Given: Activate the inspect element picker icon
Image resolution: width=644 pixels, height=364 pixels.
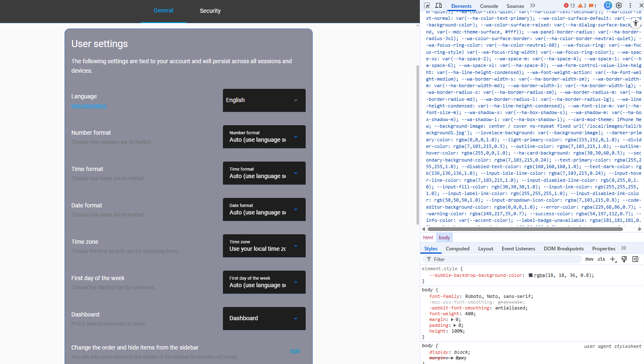Looking at the screenshot, I should coord(427,5).
